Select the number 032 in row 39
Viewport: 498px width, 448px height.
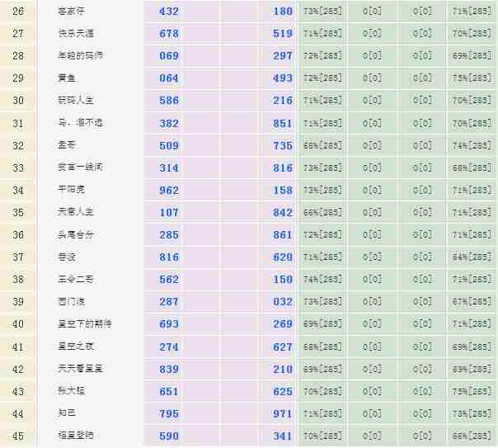(283, 302)
